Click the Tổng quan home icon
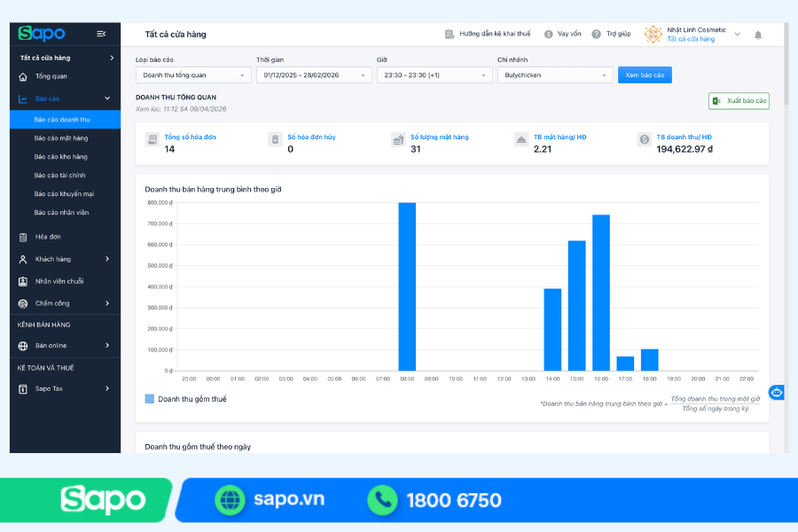The width and height of the screenshot is (798, 532). (x=23, y=76)
